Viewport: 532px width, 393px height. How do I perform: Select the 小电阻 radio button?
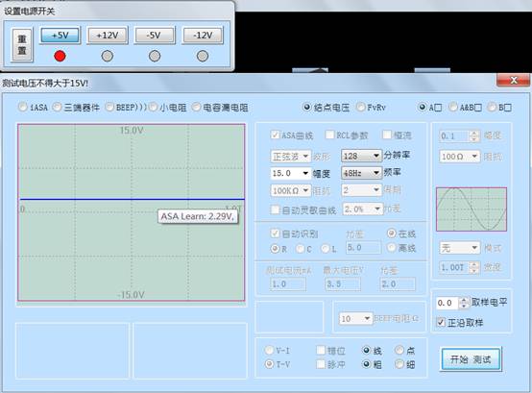(154, 108)
